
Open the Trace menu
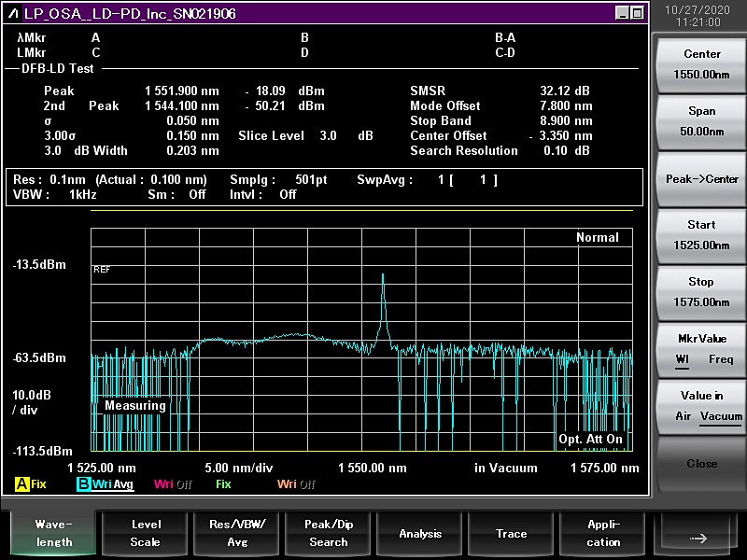coord(512,534)
